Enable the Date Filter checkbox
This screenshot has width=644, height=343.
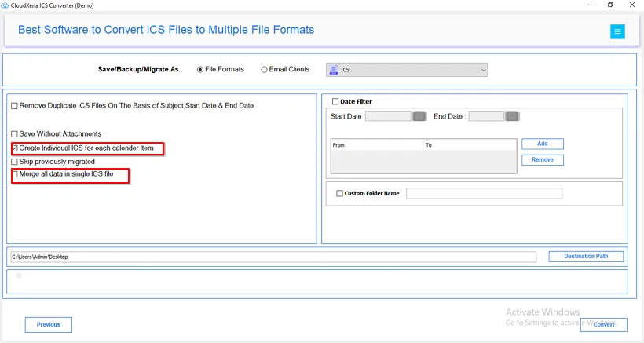click(335, 101)
